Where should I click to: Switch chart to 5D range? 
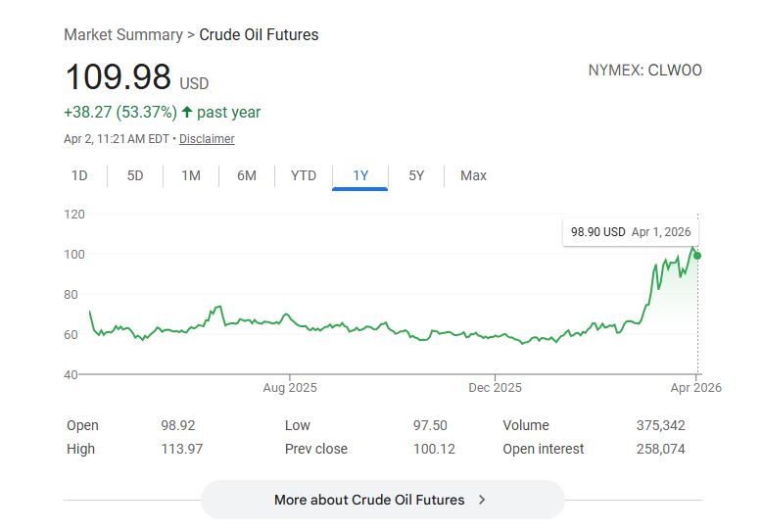[135, 175]
